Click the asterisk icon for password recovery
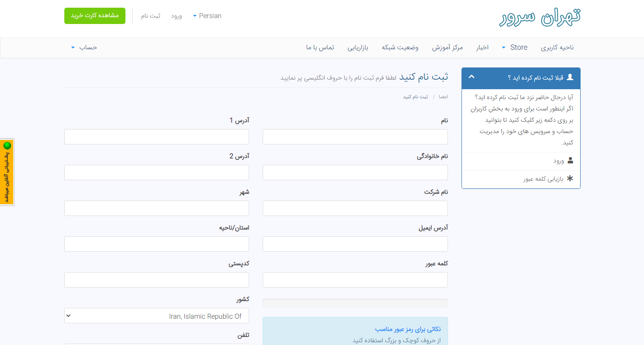Screen dimensions: 644x345 coord(570,179)
